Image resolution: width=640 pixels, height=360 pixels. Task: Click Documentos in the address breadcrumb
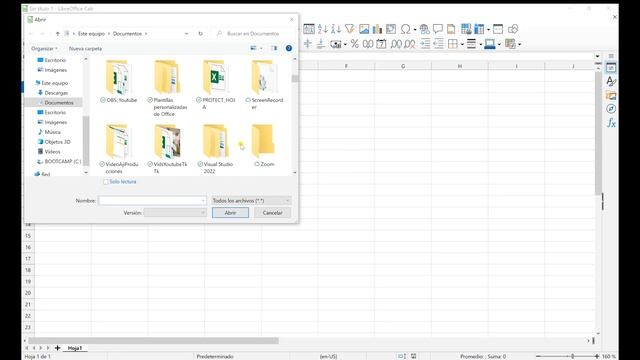point(127,33)
